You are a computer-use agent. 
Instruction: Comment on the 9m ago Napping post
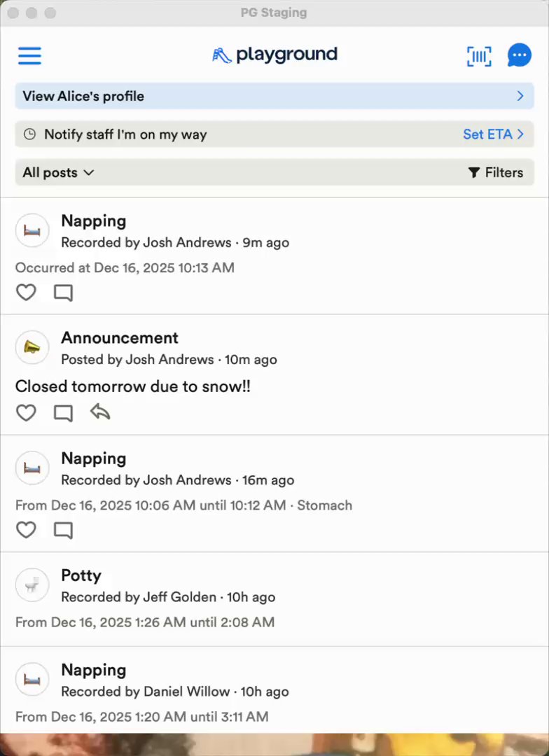coord(63,293)
